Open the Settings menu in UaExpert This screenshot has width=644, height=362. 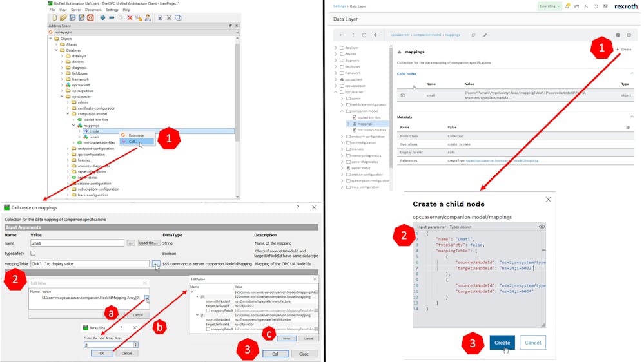point(112,10)
